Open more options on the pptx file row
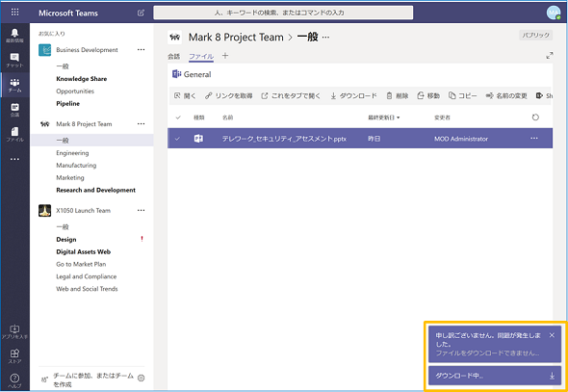The image size is (568, 392). pyautogui.click(x=534, y=139)
